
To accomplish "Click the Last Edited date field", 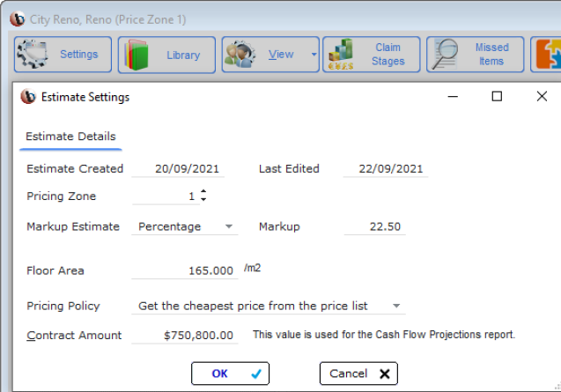I will (386, 168).
